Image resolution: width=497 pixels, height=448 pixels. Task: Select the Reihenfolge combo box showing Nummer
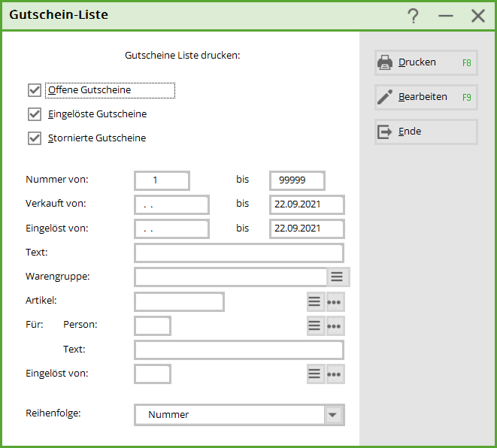pos(229,415)
